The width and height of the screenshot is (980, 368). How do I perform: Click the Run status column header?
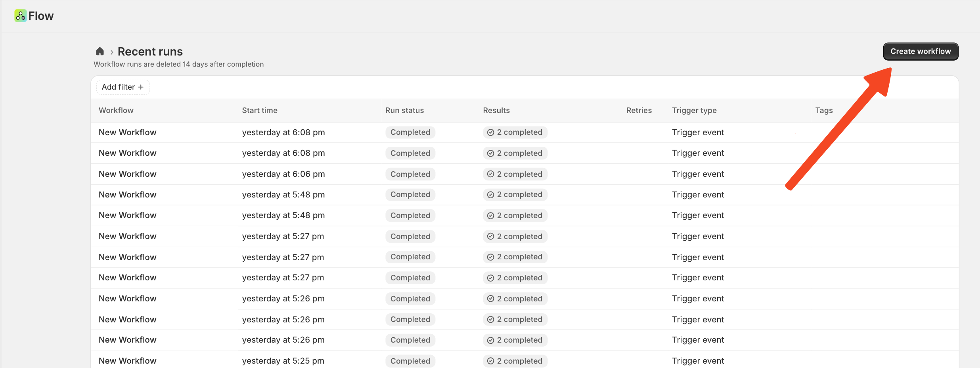tap(404, 111)
